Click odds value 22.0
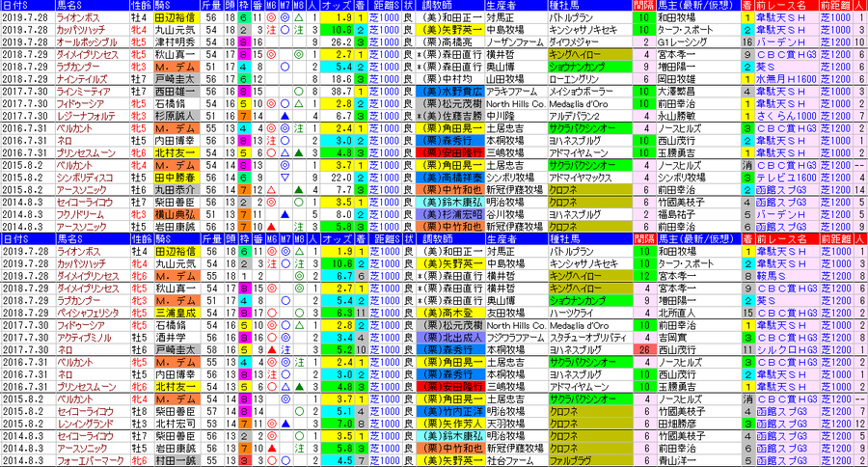Viewport: 868px width, 467px height. coord(337,178)
